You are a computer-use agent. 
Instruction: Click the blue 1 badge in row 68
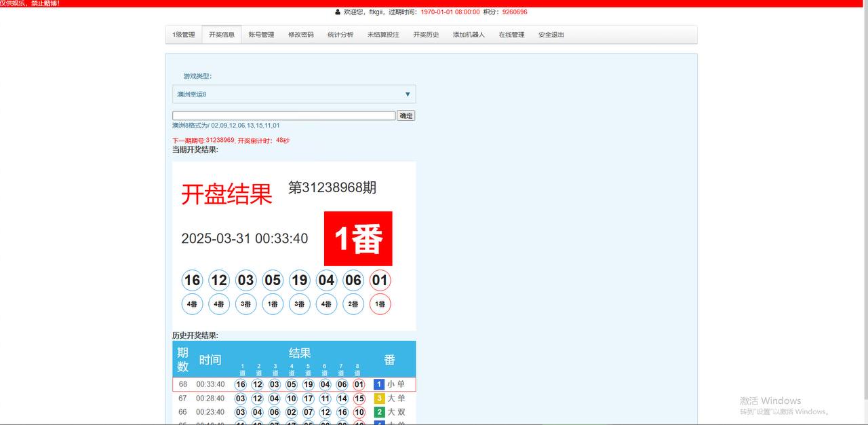[x=379, y=384]
